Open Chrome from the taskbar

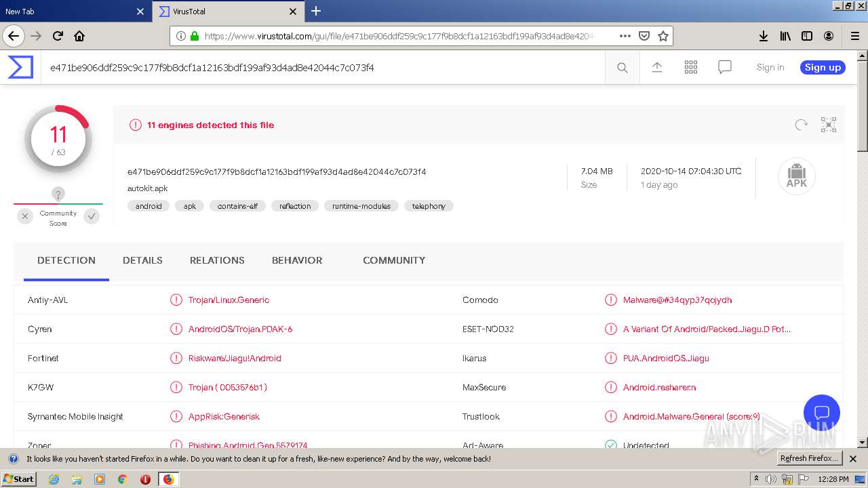pos(122,479)
